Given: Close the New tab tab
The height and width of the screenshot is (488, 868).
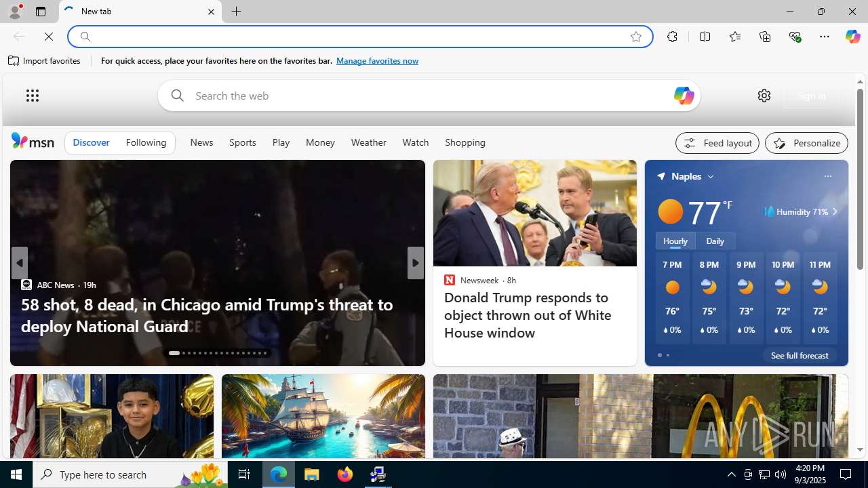Looking at the screenshot, I should (211, 12).
